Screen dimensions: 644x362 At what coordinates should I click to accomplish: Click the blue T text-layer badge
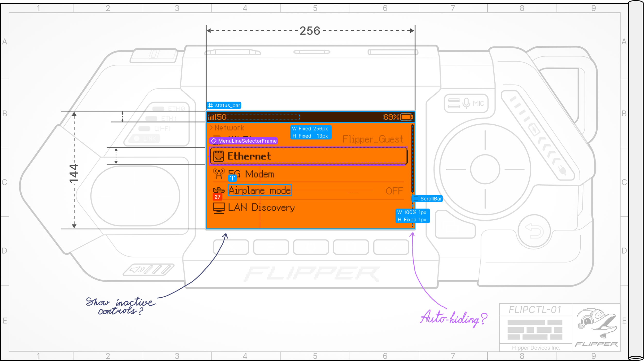click(x=232, y=178)
